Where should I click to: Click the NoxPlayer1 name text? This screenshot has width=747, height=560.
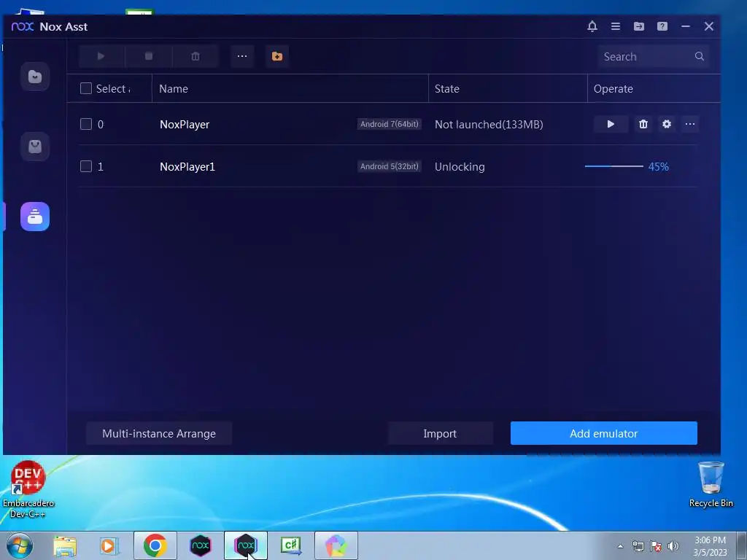pyautogui.click(x=187, y=167)
